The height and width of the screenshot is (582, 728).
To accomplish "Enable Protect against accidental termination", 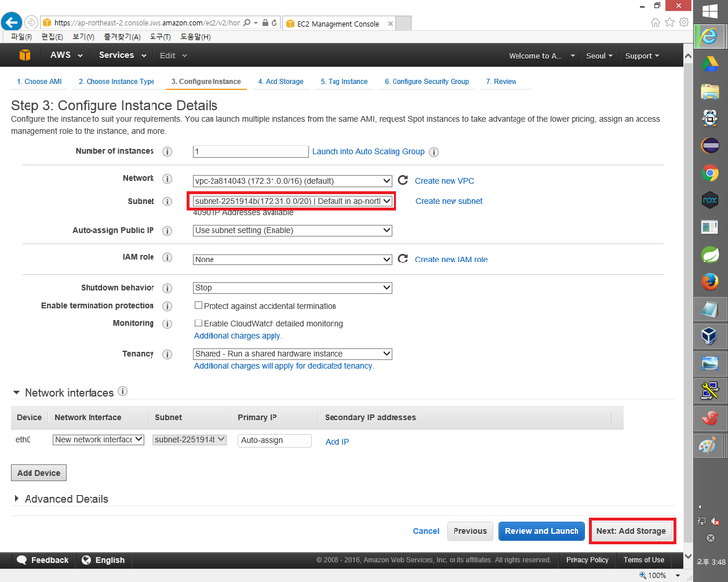I will coord(199,306).
